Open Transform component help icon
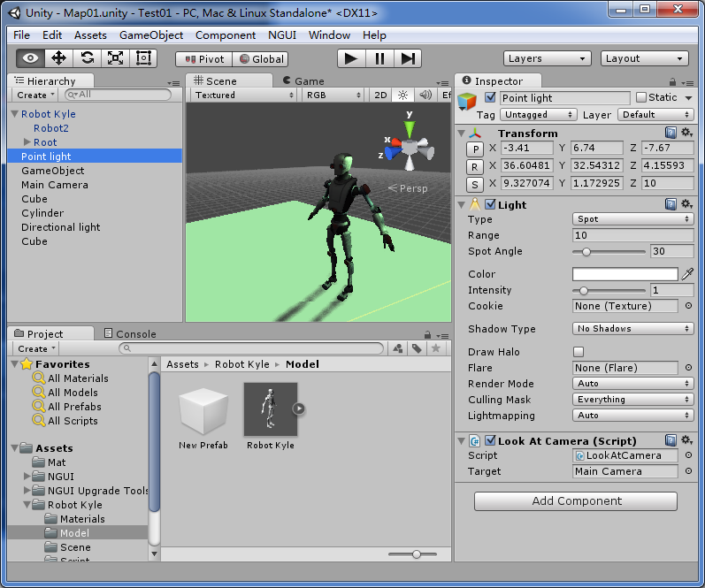 pos(671,133)
